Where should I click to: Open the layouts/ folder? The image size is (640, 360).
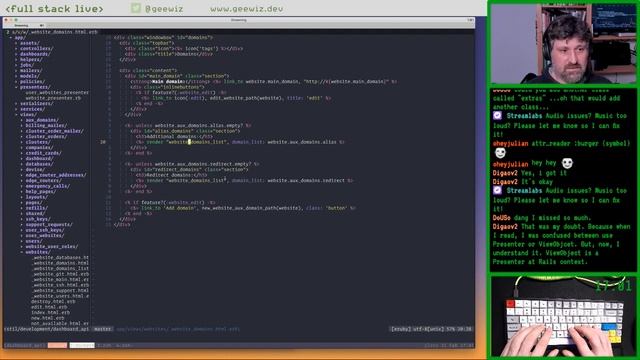click(37, 197)
